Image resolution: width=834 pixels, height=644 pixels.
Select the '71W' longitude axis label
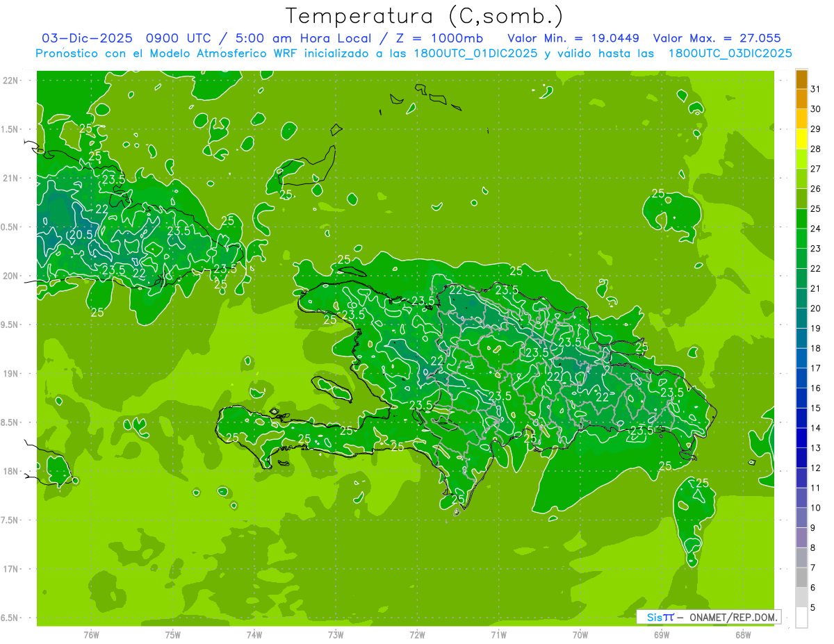pos(498,634)
